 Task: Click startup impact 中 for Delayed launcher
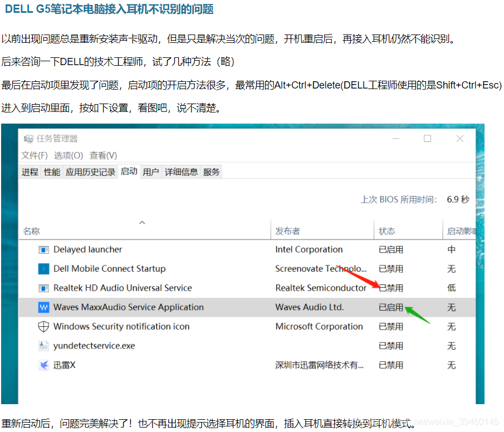[x=451, y=250]
